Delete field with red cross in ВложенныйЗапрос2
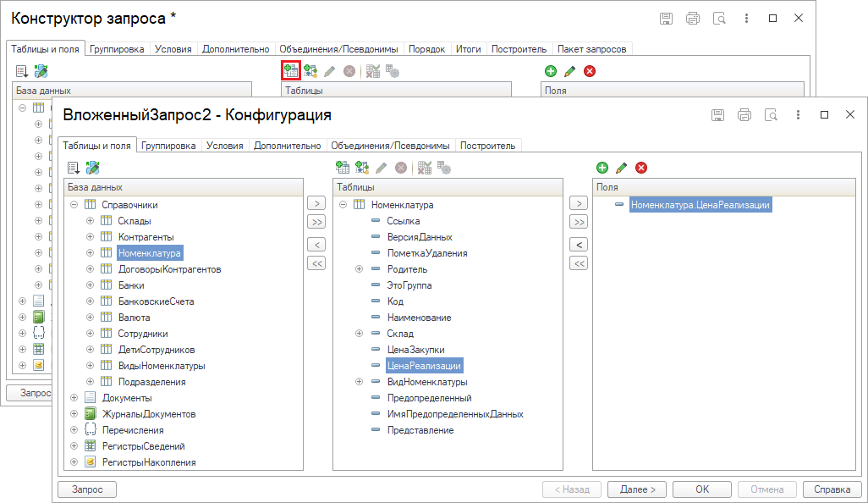The image size is (868, 503). click(x=641, y=168)
